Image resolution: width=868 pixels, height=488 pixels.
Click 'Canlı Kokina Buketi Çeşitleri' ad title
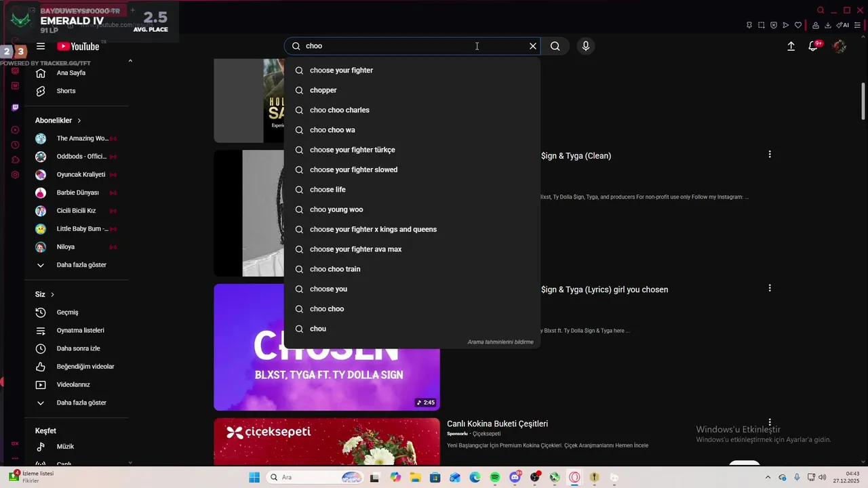tap(497, 424)
